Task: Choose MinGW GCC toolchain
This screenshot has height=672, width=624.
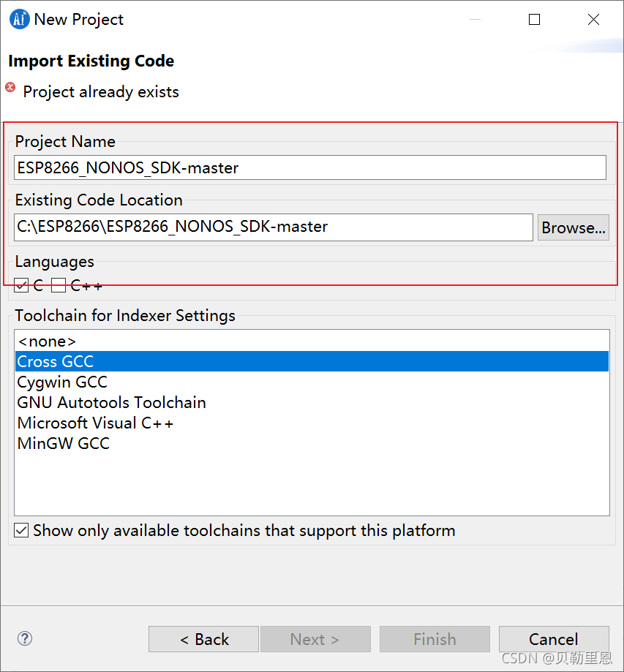Action: [312, 443]
